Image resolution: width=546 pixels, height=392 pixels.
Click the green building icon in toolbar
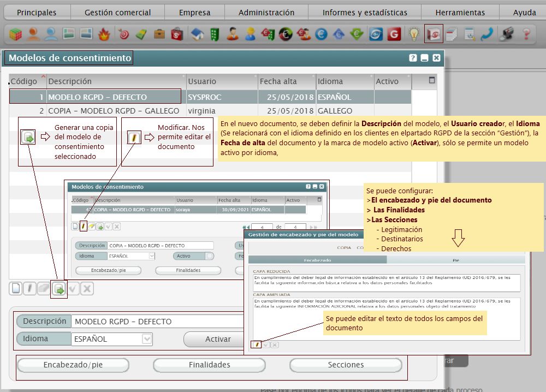coord(215,34)
